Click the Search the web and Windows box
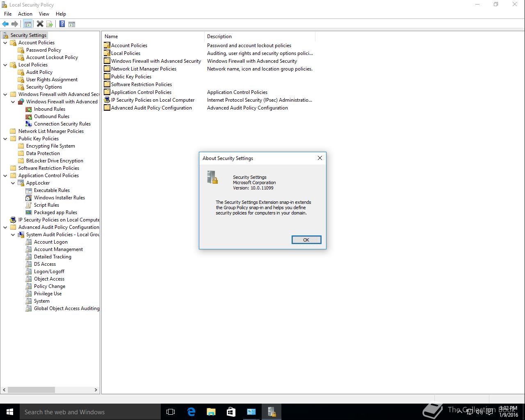525x420 pixels. 90,412
